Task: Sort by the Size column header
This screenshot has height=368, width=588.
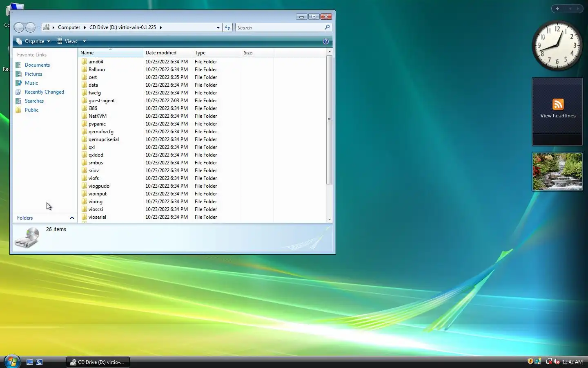Action: (x=257, y=53)
